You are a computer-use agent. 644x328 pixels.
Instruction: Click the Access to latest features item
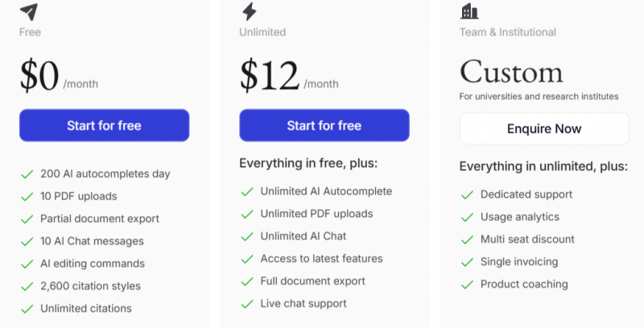click(321, 258)
